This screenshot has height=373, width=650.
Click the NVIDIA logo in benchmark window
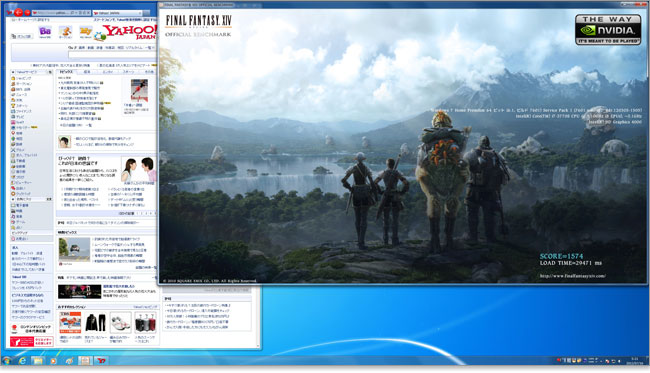pos(608,30)
